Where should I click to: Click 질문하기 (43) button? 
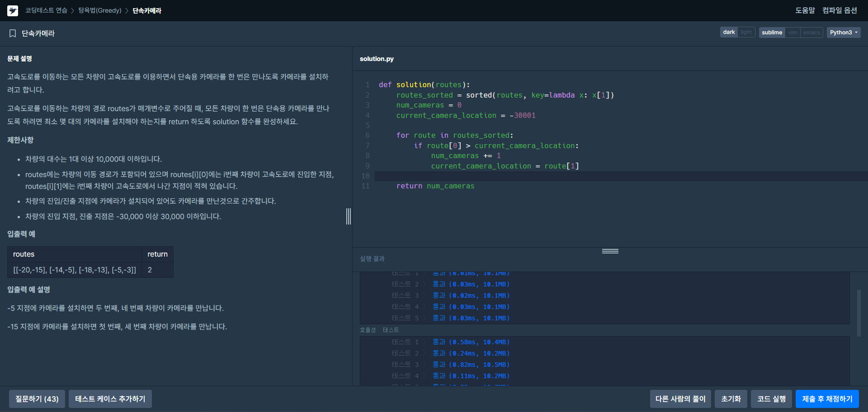37,399
